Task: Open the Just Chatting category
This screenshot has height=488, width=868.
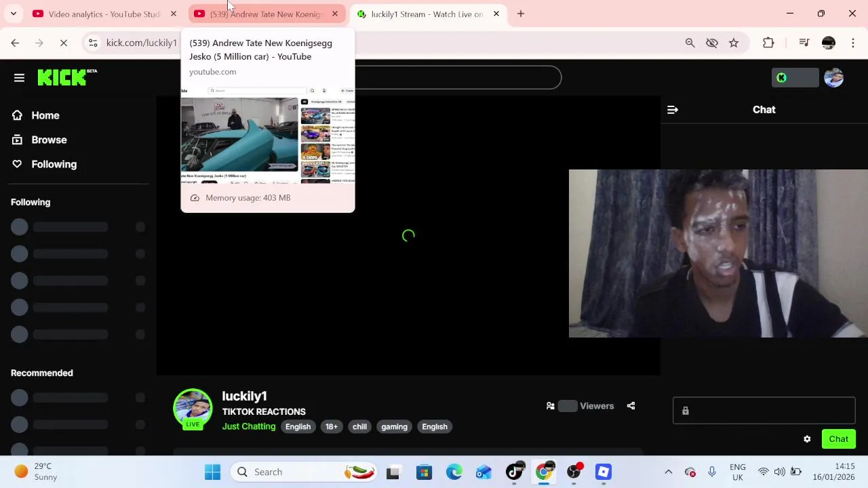Action: tap(249, 426)
